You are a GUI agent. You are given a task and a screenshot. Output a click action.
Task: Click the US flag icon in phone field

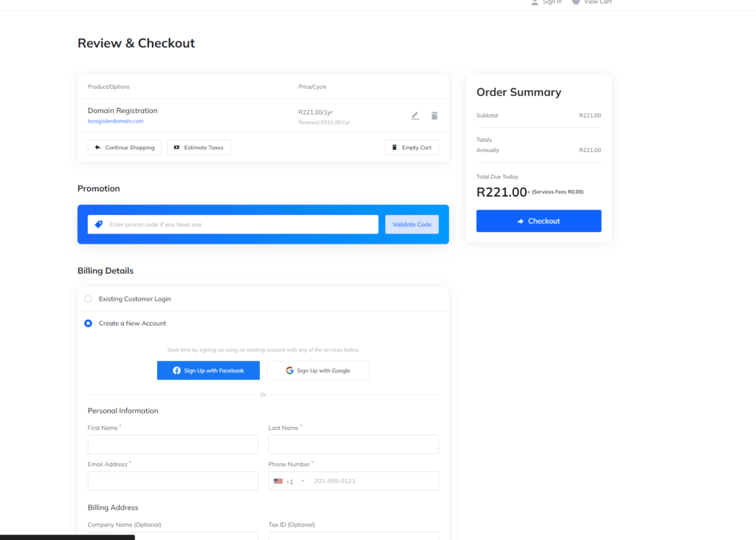point(278,481)
